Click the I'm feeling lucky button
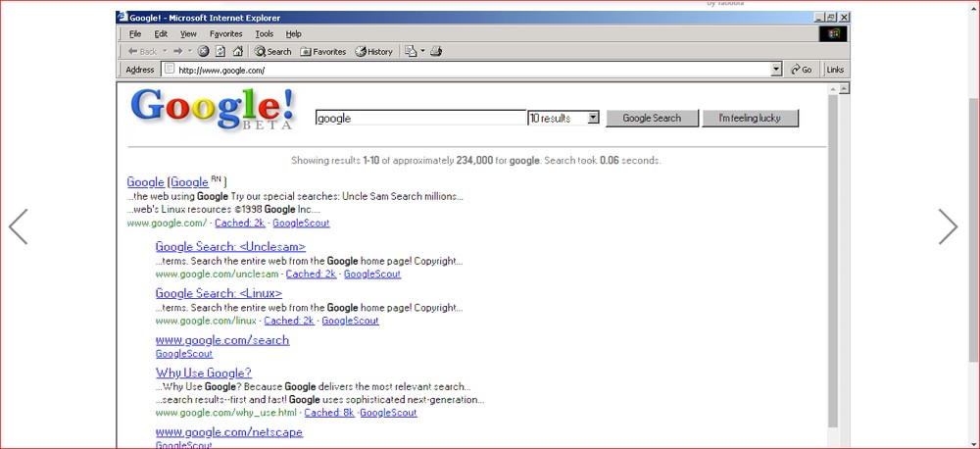Screen dimensions: 980x449 750,119
